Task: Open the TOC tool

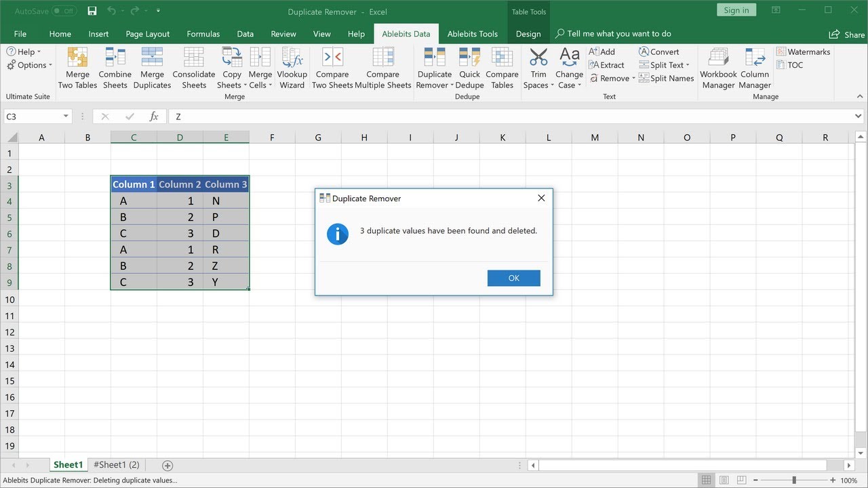Action: click(790, 65)
